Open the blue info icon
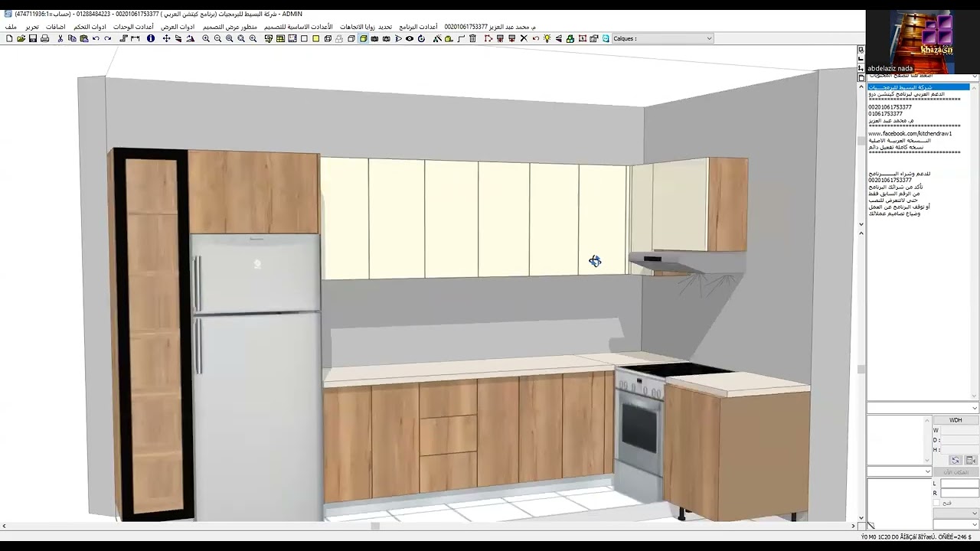 pyautogui.click(x=151, y=38)
